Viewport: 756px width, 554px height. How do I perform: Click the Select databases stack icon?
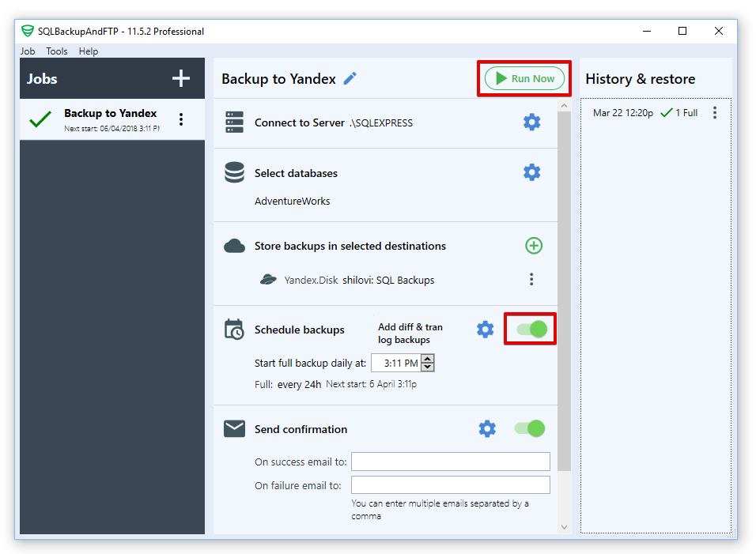pos(234,172)
